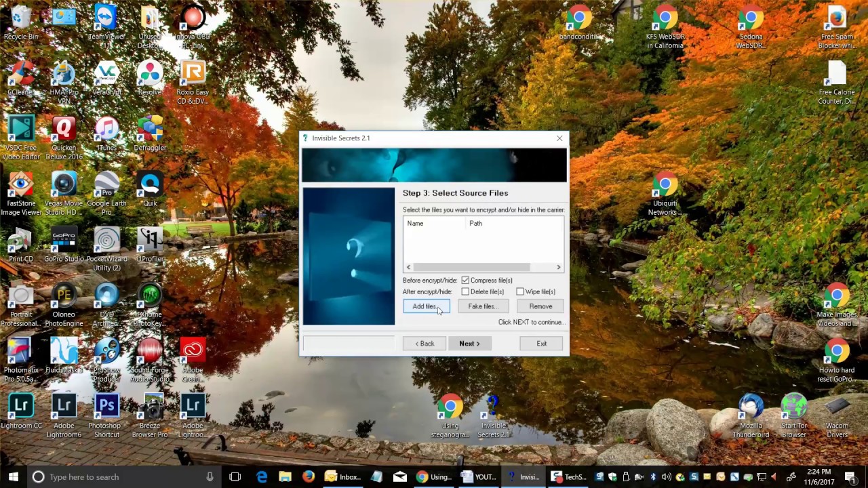868x488 pixels.
Task: Open the volume control in system tray
Action: coord(666,476)
